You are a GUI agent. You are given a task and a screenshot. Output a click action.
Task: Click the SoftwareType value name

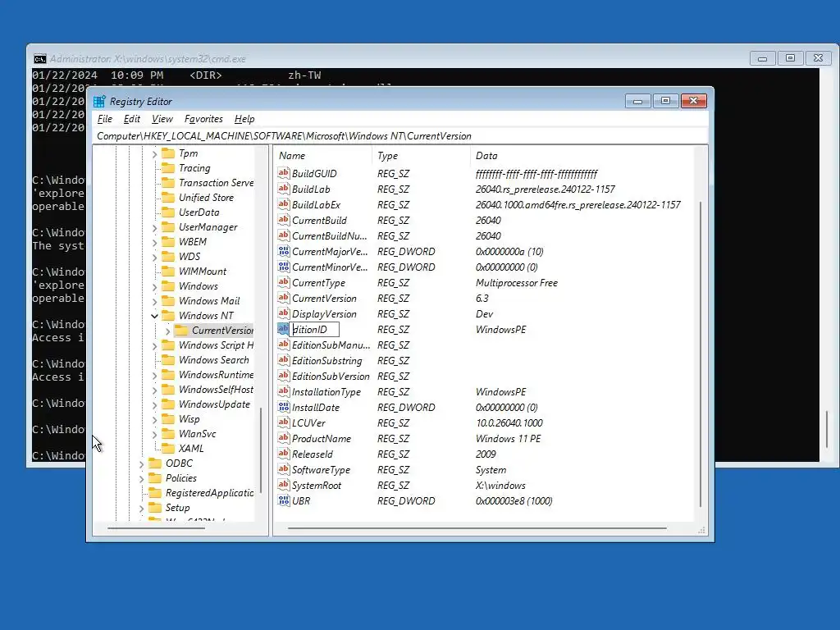click(321, 469)
